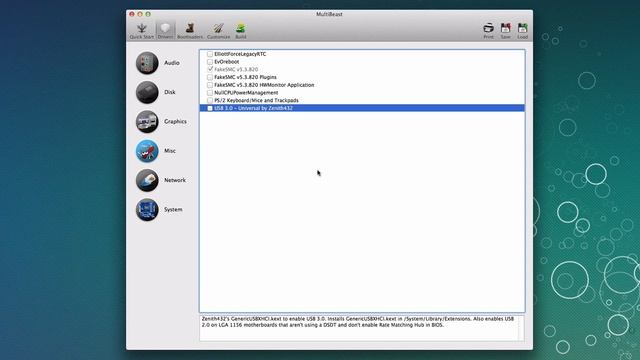Select the Misc category icon

[147, 151]
